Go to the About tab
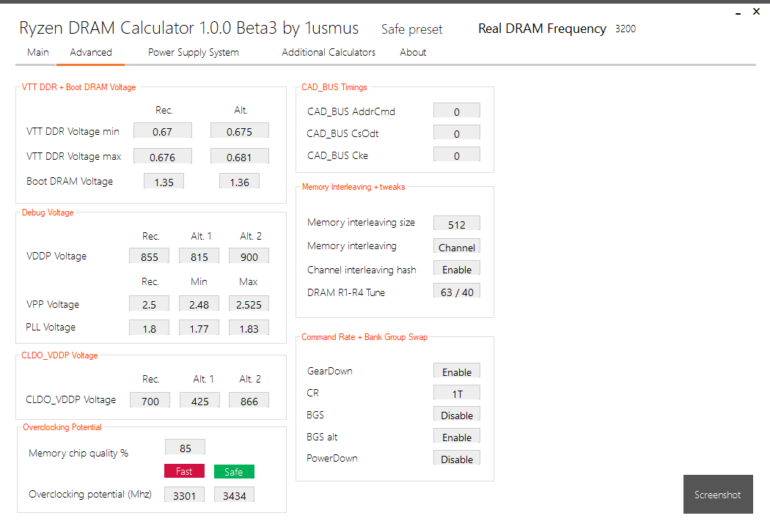 click(x=413, y=53)
